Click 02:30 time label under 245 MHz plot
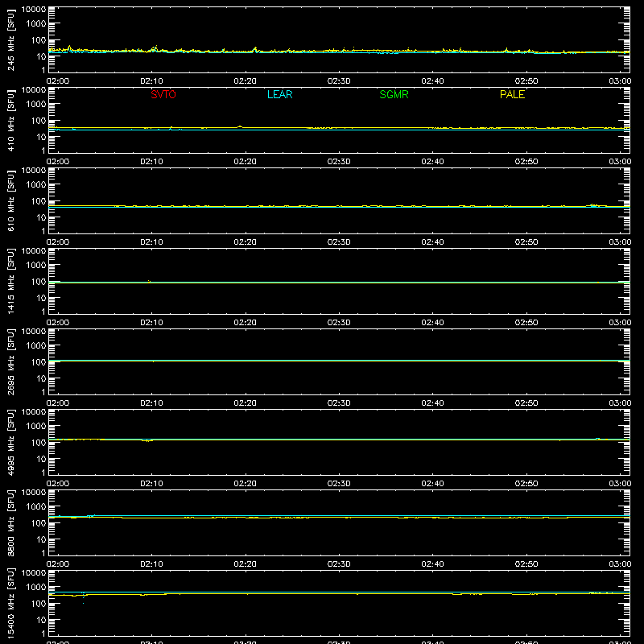Screen dimensions: 644x644 pos(339,81)
